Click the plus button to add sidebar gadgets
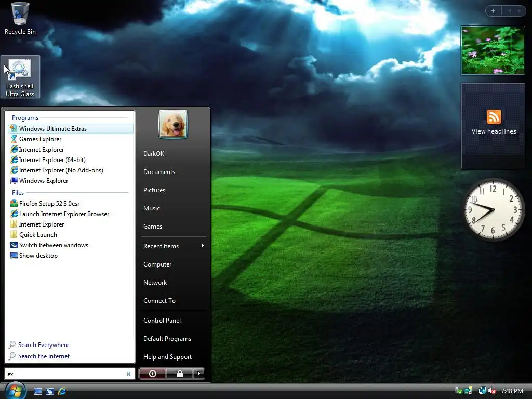532x399 pixels. point(493,11)
